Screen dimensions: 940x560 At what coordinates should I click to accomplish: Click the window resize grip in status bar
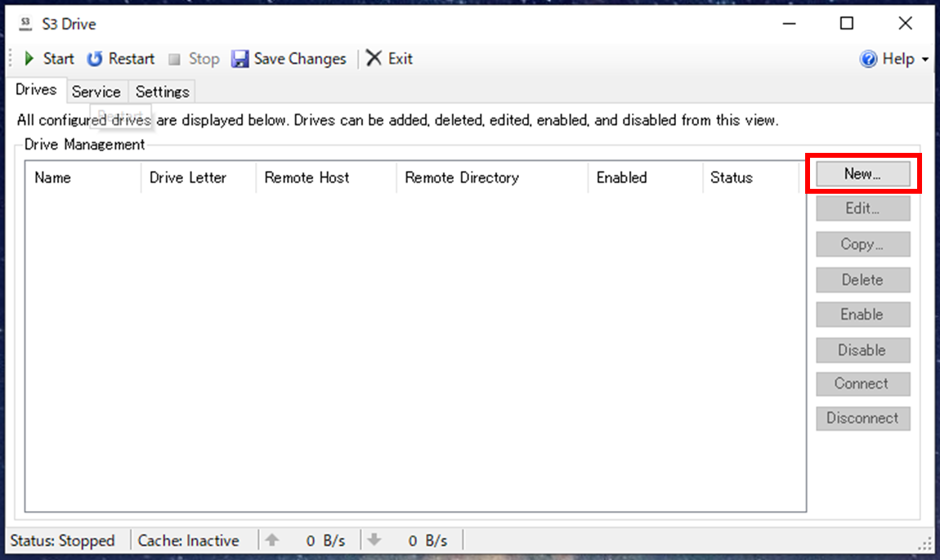[925, 543]
